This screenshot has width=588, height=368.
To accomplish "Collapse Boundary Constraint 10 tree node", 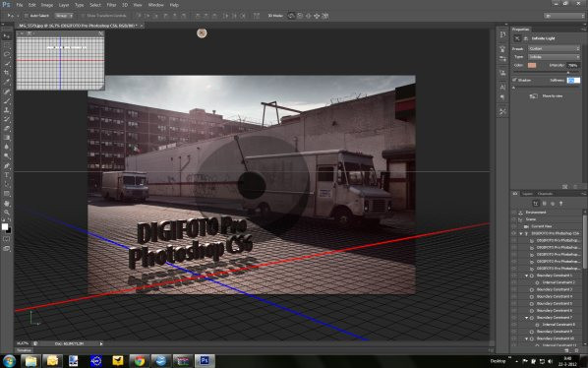I will (526, 338).
